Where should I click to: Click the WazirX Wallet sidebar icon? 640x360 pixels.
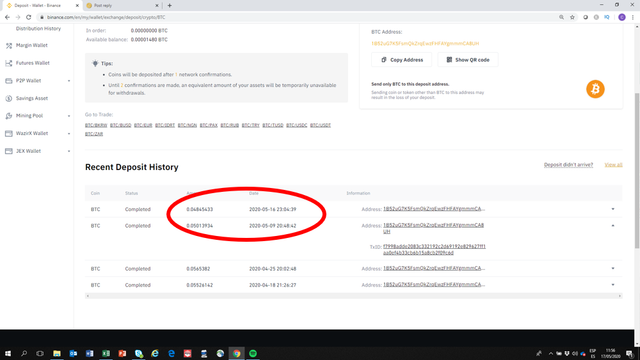[x=9, y=133]
